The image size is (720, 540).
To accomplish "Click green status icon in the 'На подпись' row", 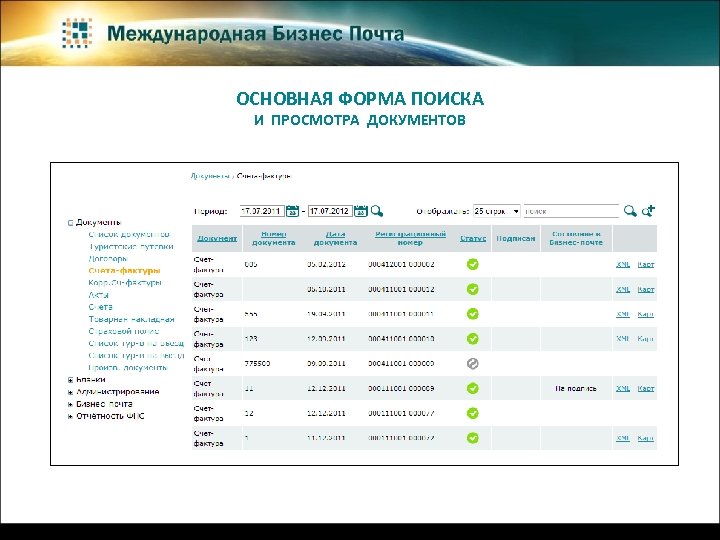I will click(x=472, y=388).
